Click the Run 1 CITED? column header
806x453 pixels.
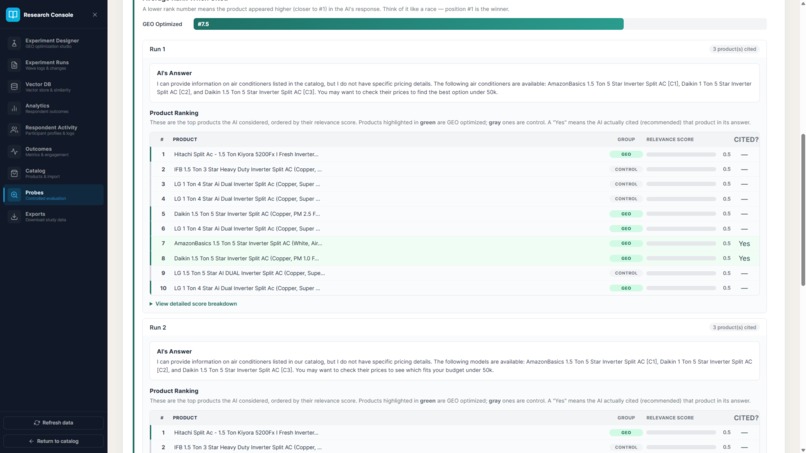coord(746,139)
